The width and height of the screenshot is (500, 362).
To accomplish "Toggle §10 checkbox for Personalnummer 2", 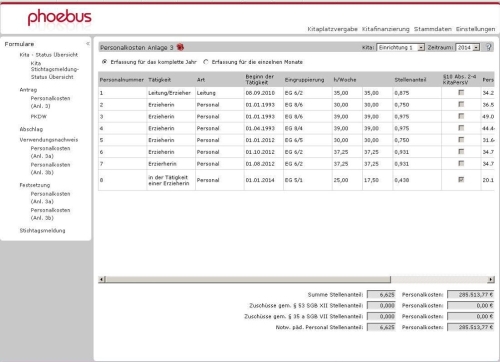I will 461,104.
